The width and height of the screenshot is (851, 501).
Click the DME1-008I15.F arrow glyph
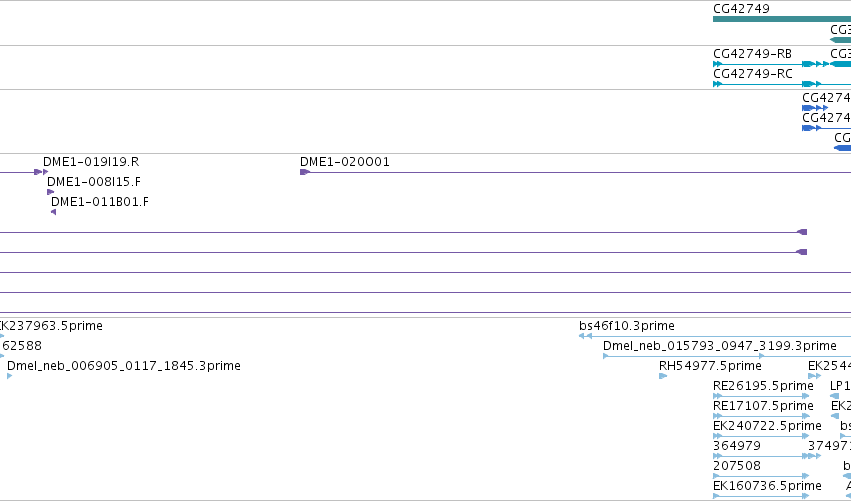tap(50, 192)
